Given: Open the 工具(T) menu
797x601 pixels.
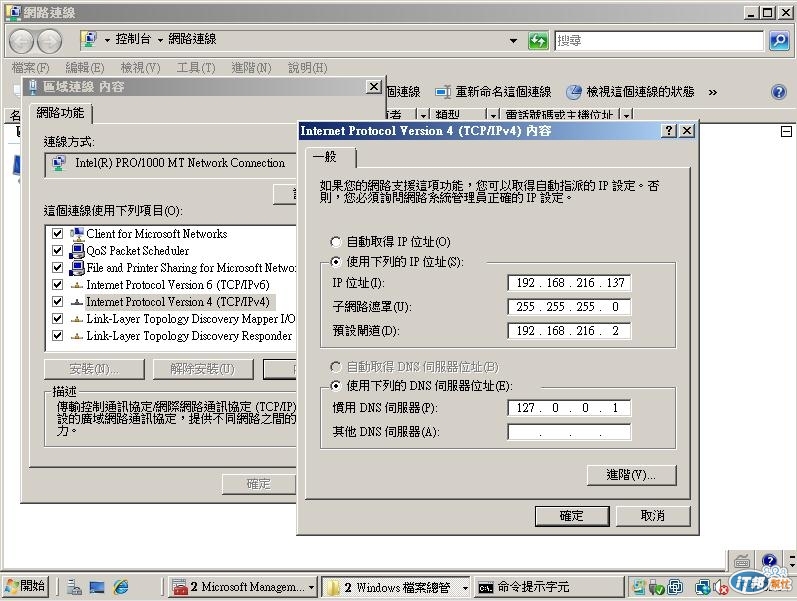Looking at the screenshot, I should (196, 68).
